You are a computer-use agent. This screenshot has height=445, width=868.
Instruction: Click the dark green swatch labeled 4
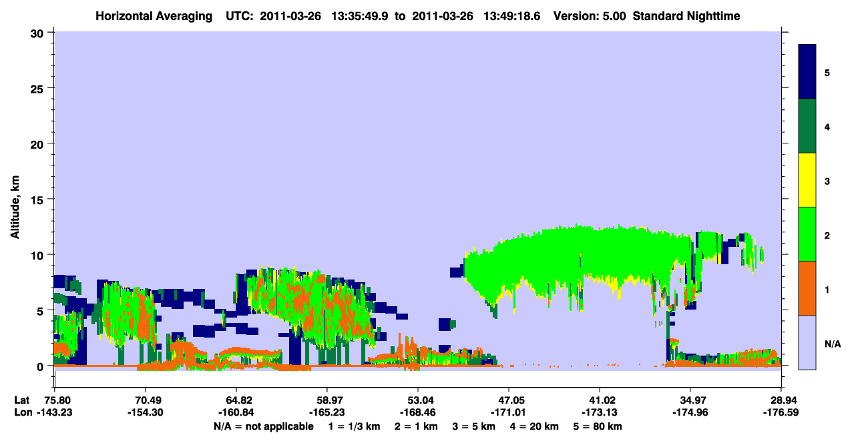tap(807, 126)
